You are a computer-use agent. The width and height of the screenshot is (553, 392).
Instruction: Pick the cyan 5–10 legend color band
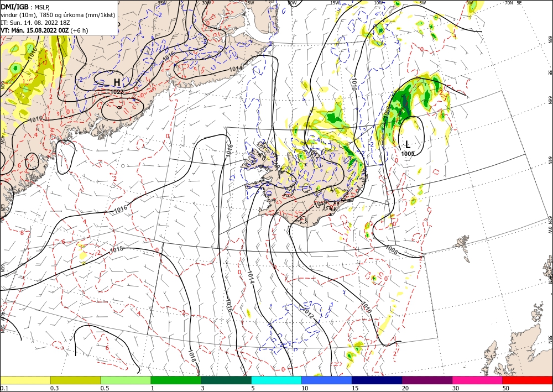coord(276,380)
